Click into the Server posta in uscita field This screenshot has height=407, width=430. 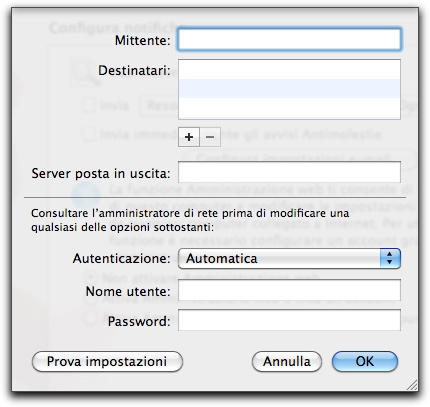click(289, 172)
